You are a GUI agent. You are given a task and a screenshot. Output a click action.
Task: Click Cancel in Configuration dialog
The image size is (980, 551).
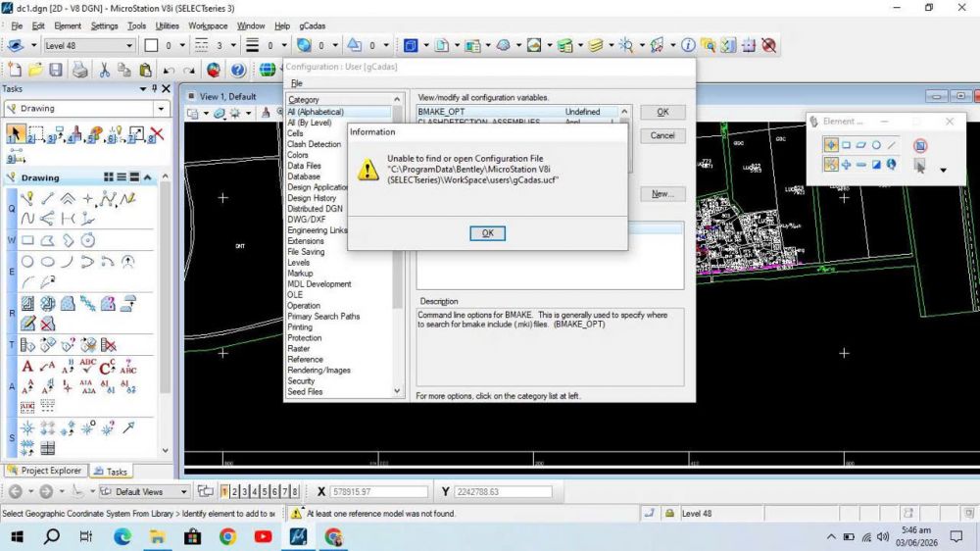(x=662, y=135)
